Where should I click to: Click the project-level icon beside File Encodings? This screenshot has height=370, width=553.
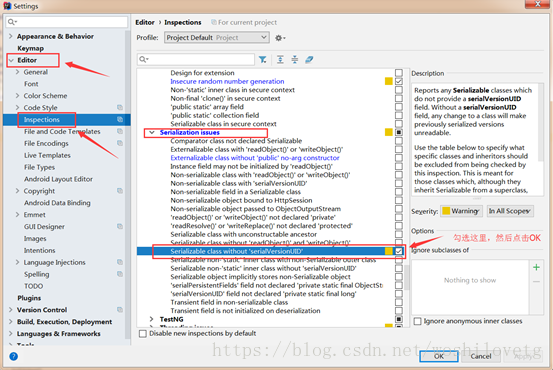pos(120,143)
